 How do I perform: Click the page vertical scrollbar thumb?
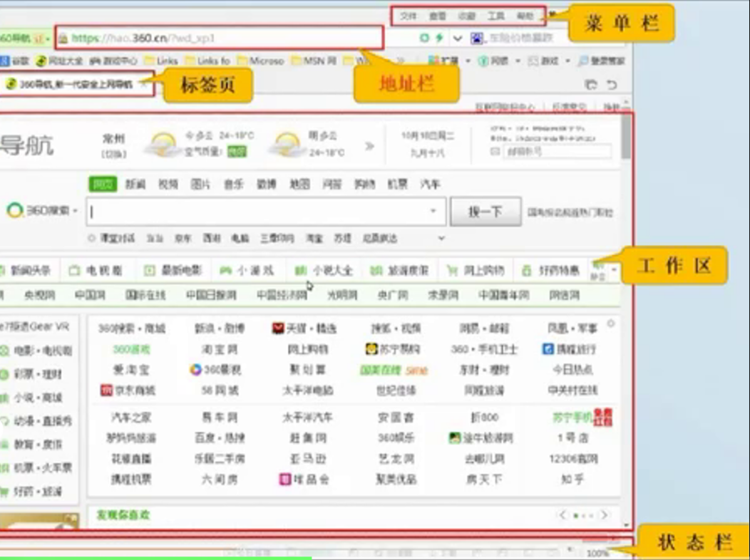[x=626, y=137]
